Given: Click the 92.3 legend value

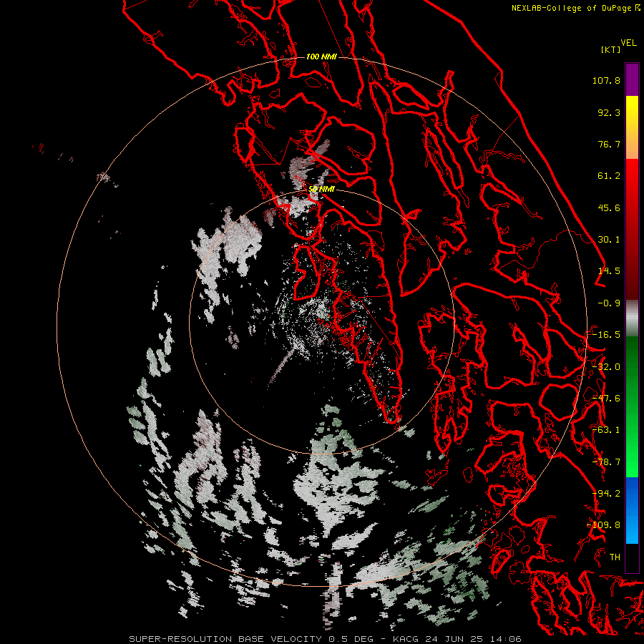Looking at the screenshot, I should pyautogui.click(x=609, y=112).
